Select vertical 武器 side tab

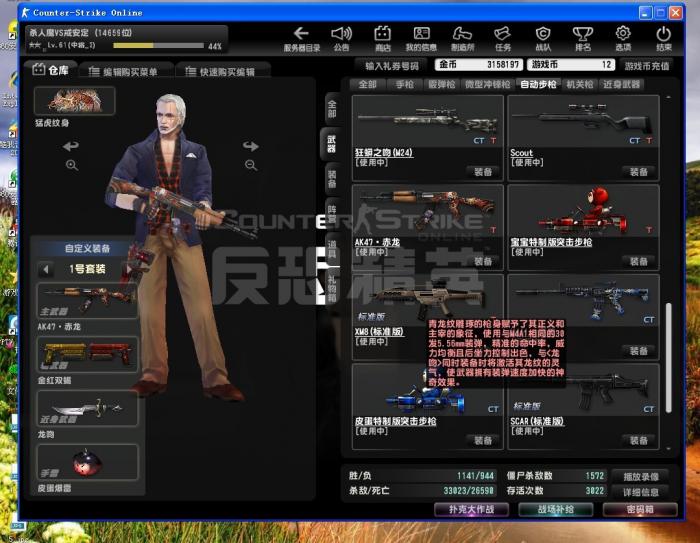(331, 144)
